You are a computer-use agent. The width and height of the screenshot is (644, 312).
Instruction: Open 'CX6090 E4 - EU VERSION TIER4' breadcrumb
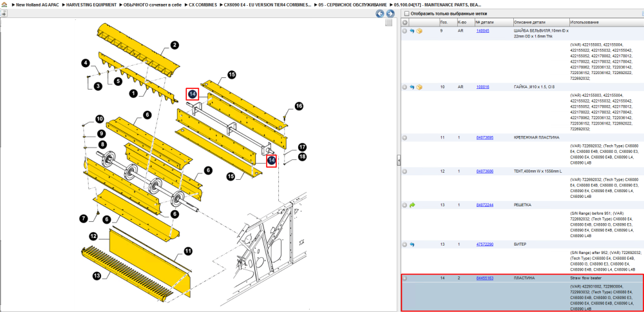[x=267, y=5]
